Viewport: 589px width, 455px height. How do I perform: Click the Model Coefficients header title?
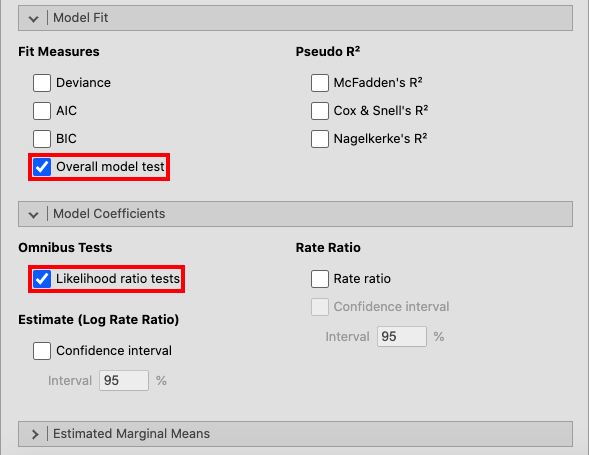(109, 214)
